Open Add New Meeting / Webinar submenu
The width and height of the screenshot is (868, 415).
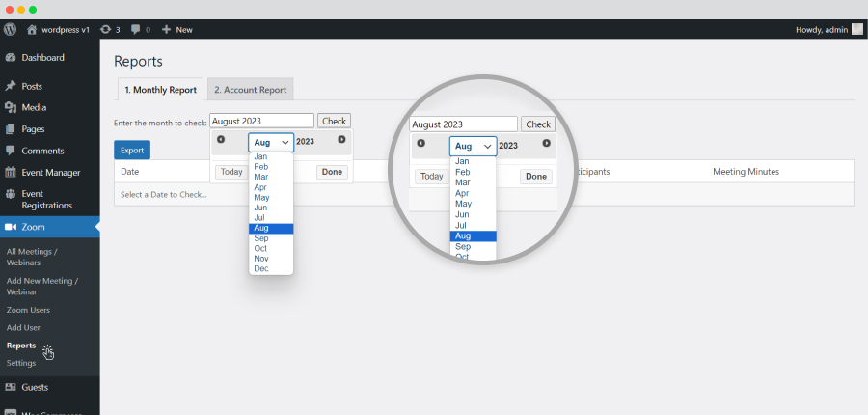(x=42, y=287)
